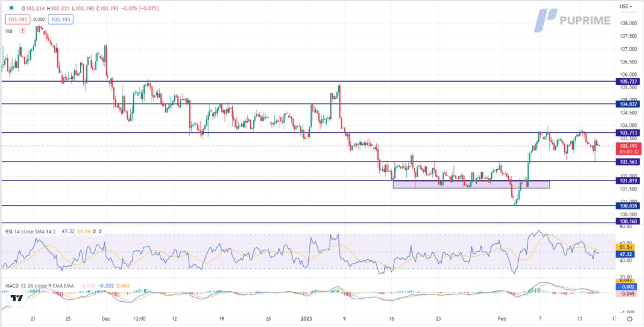
Task: Click the red sell price 103.193 box
Action: point(17,19)
